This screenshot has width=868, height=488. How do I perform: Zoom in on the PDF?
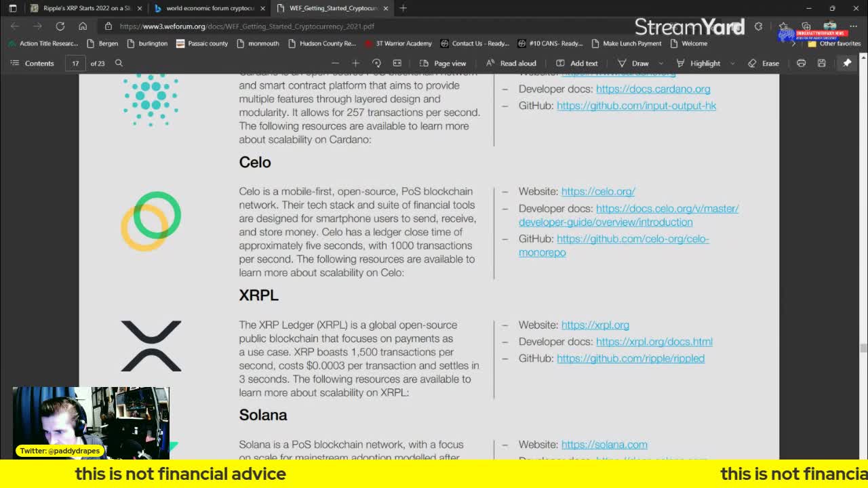(355, 63)
